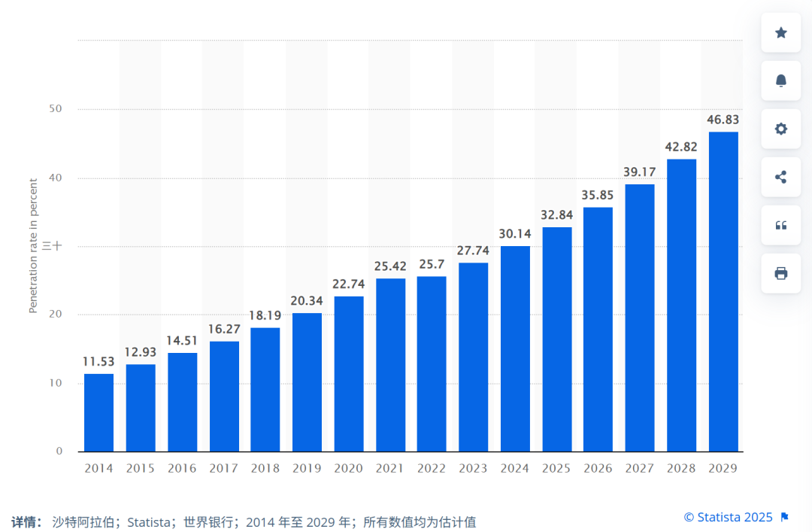Click the 2021 bar with value 25.42
This screenshot has width=812, height=532.
pyautogui.click(x=390, y=365)
